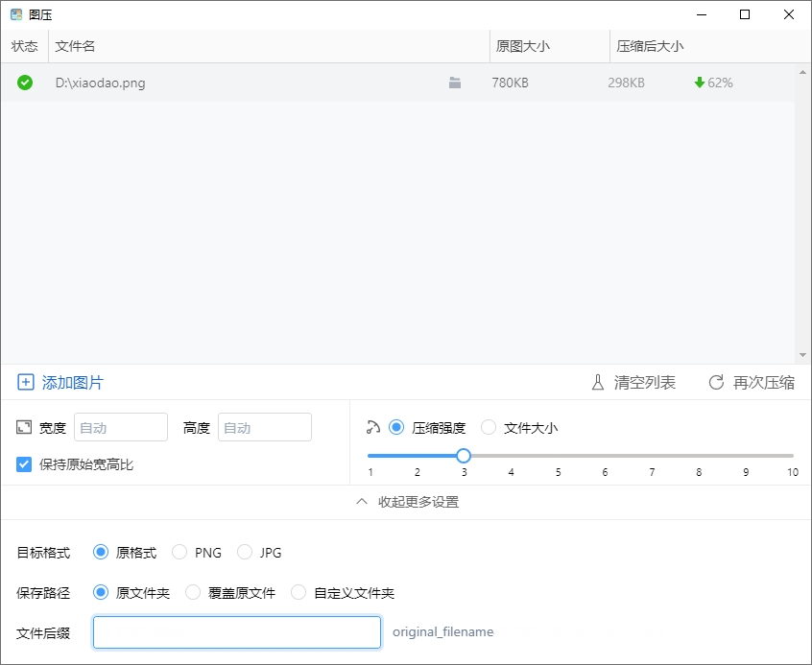Image resolution: width=812 pixels, height=665 pixels.
Task: Click the reset icon left of 压缩强度
Action: pos(374,427)
